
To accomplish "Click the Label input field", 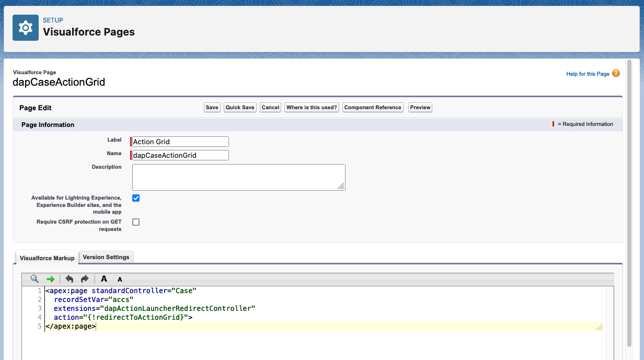I will (180, 142).
